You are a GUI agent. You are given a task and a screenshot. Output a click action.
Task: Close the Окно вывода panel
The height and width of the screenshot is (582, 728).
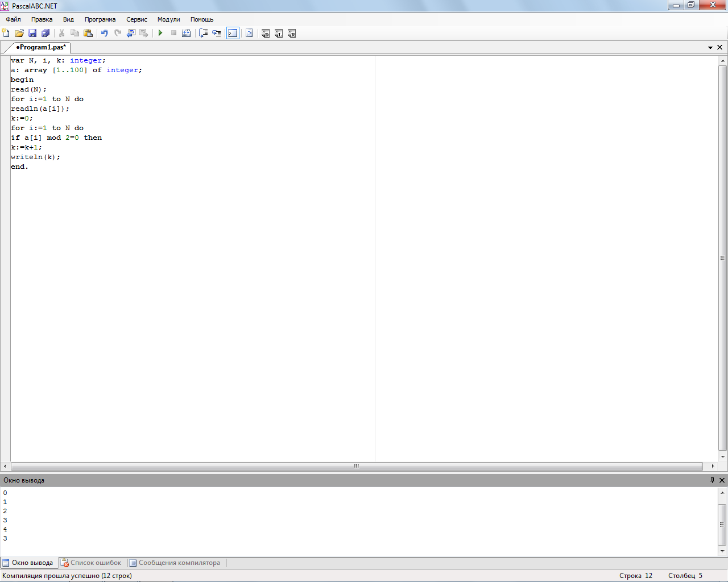tap(722, 480)
